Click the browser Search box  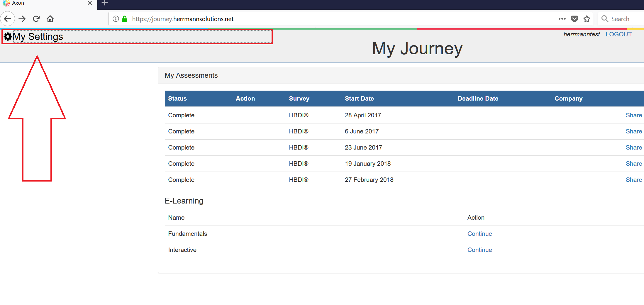[x=625, y=19]
